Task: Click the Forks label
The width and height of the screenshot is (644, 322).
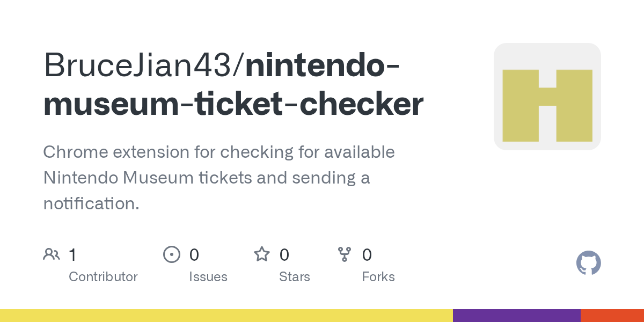Action: point(378,277)
